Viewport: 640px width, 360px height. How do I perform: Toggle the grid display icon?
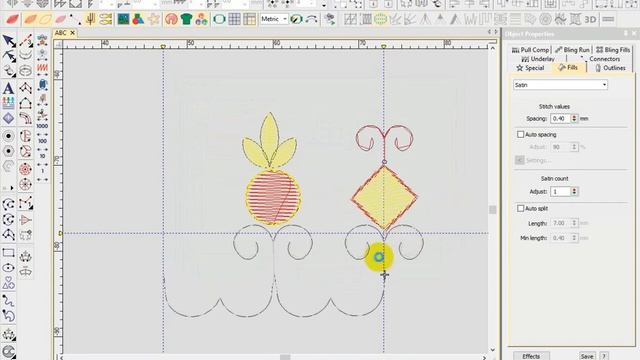click(x=234, y=19)
